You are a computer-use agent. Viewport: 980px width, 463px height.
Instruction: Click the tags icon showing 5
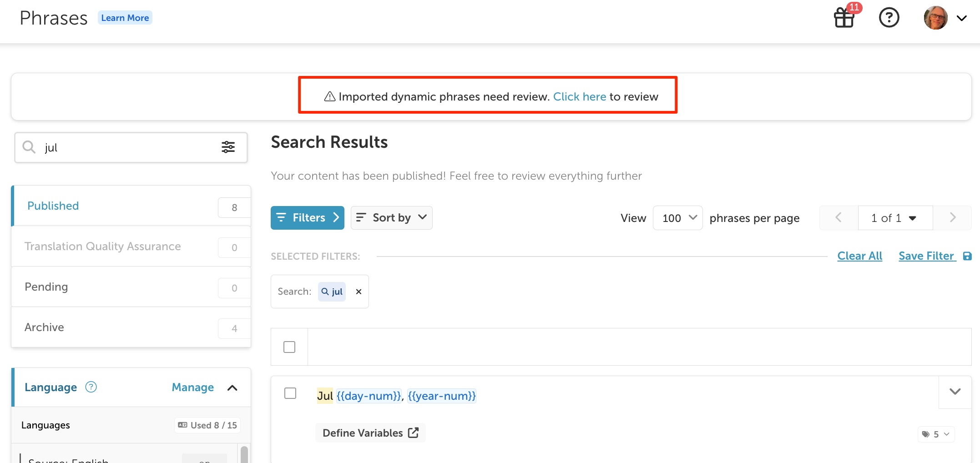point(936,434)
